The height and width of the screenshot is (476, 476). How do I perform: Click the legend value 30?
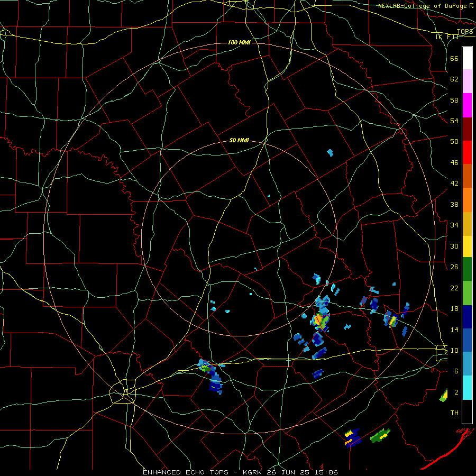(454, 246)
